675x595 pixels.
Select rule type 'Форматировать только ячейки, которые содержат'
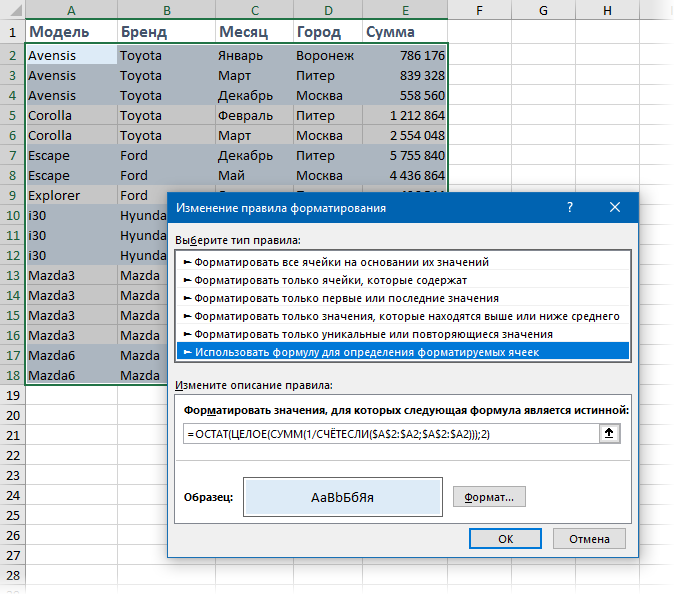point(403,280)
